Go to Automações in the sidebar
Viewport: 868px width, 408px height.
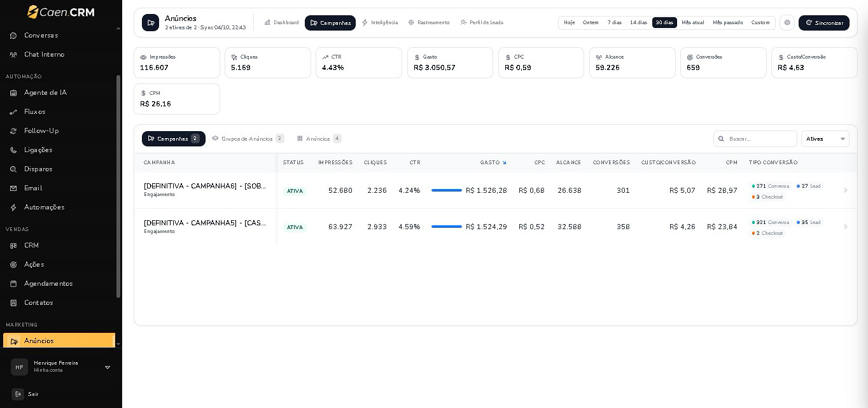(44, 208)
